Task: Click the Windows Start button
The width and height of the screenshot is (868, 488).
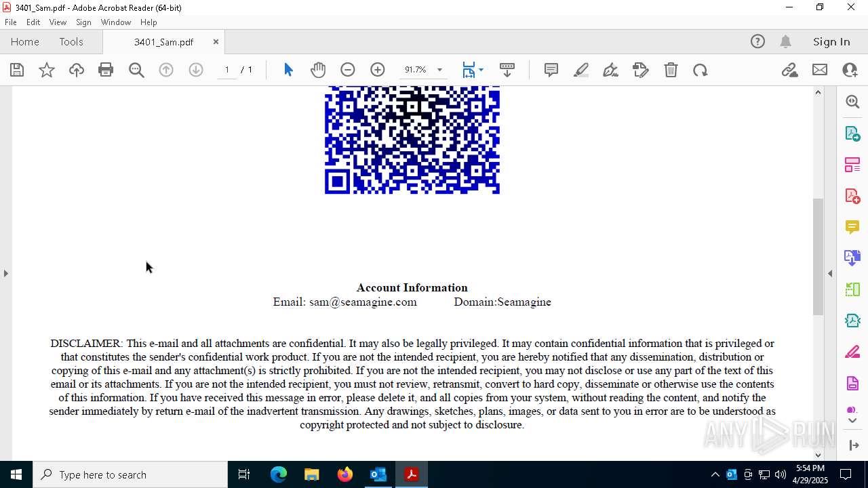Action: point(16,474)
